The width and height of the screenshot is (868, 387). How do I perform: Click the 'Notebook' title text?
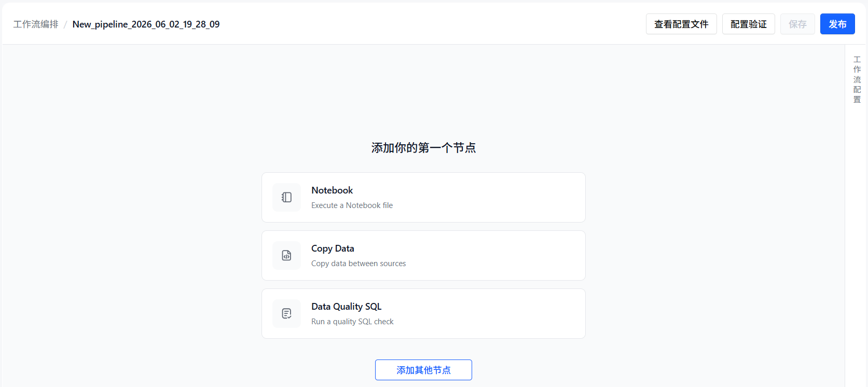click(x=332, y=190)
